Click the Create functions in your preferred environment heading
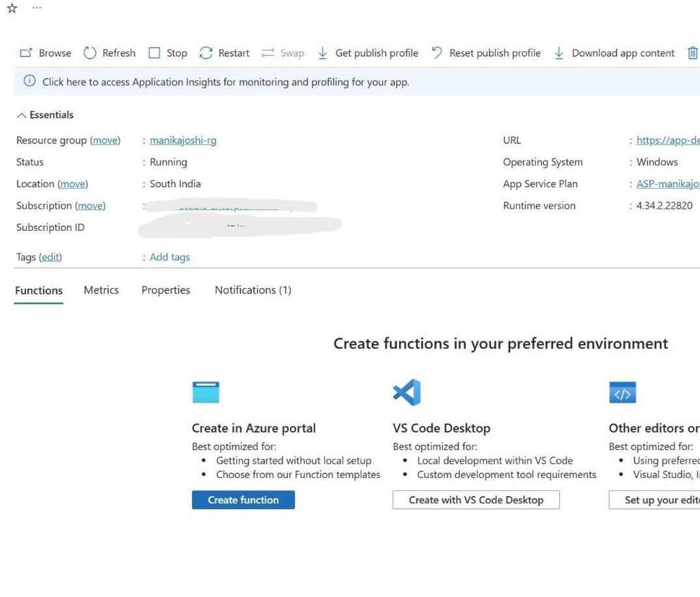The image size is (700, 597). pos(500,344)
